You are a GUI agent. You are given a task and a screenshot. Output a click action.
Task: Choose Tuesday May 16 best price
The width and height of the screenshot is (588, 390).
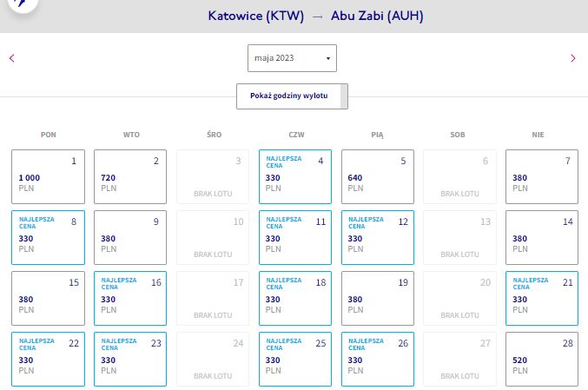[x=130, y=298]
